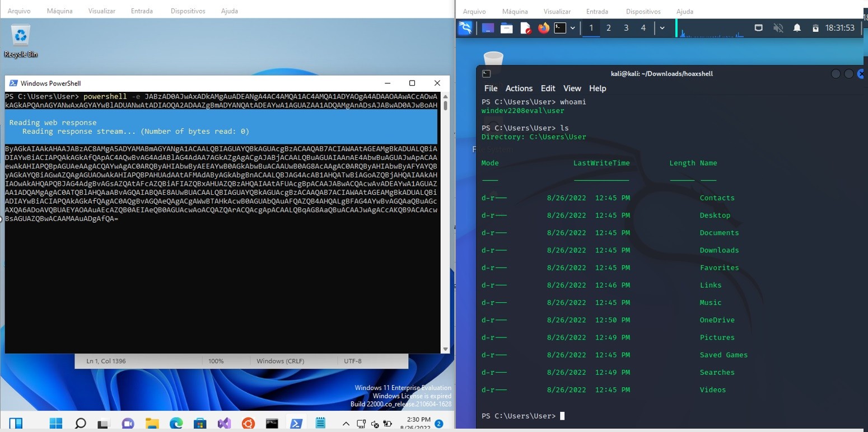Click the Show Desktop icon in Kali panel
This screenshot has width=868, height=432.
pos(488,28)
